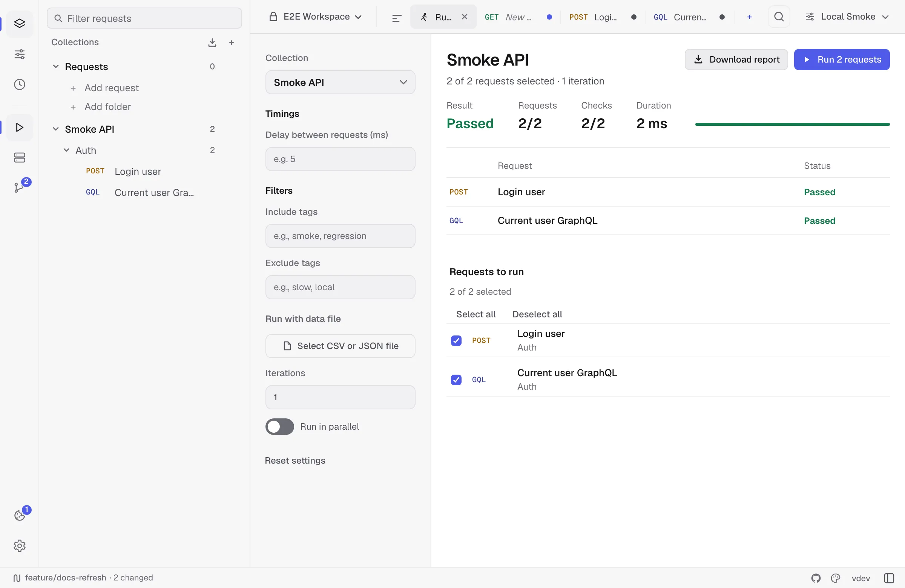
Task: Open the Runner play icon in sidebar
Action: [x=19, y=127]
